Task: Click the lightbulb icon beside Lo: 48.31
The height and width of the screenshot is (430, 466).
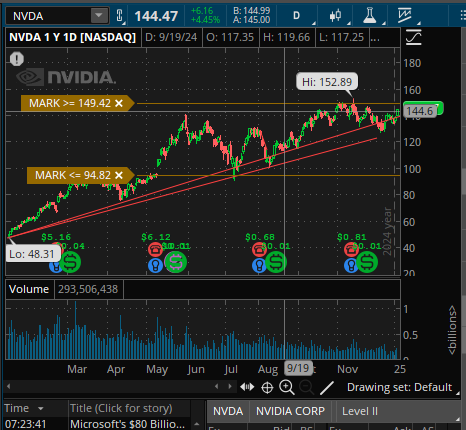Action: (55, 266)
